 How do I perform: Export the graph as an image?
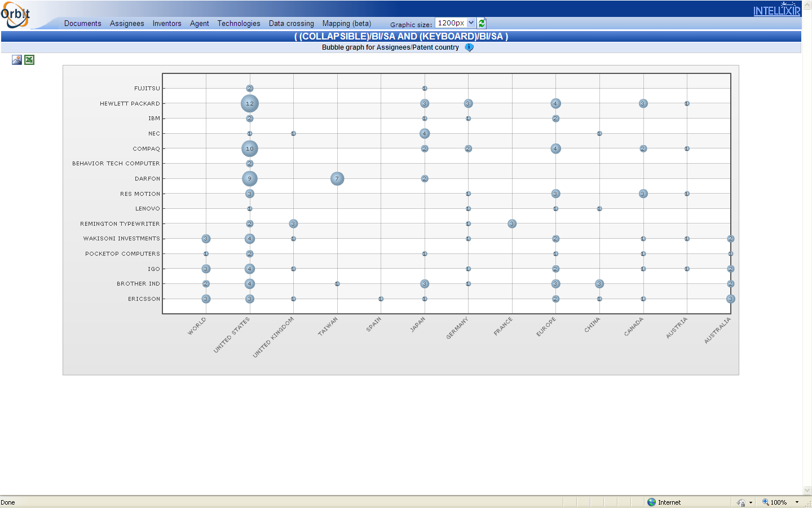tap(17, 60)
